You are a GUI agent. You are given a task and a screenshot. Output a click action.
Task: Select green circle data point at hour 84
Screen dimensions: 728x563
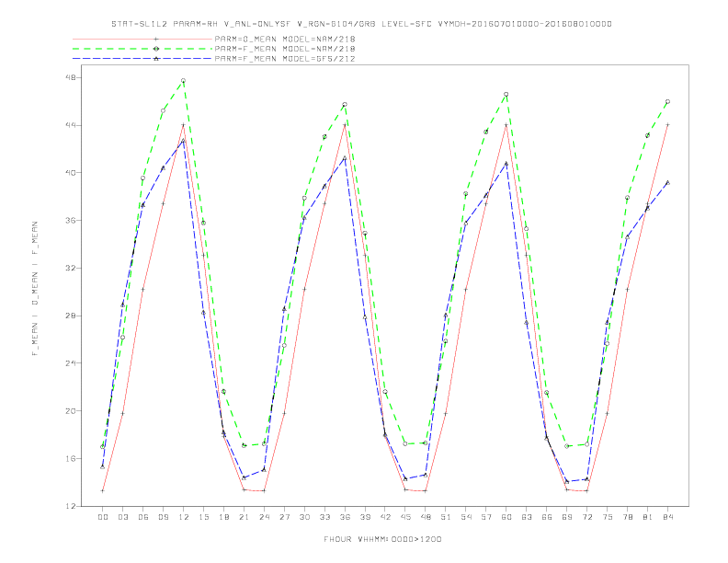pyautogui.click(x=667, y=101)
